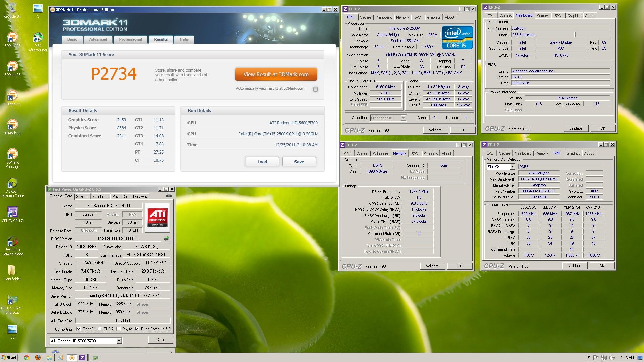Switch to 3DMark 11 taskbar button
Screen dimensions: 644x362
[72, 358]
